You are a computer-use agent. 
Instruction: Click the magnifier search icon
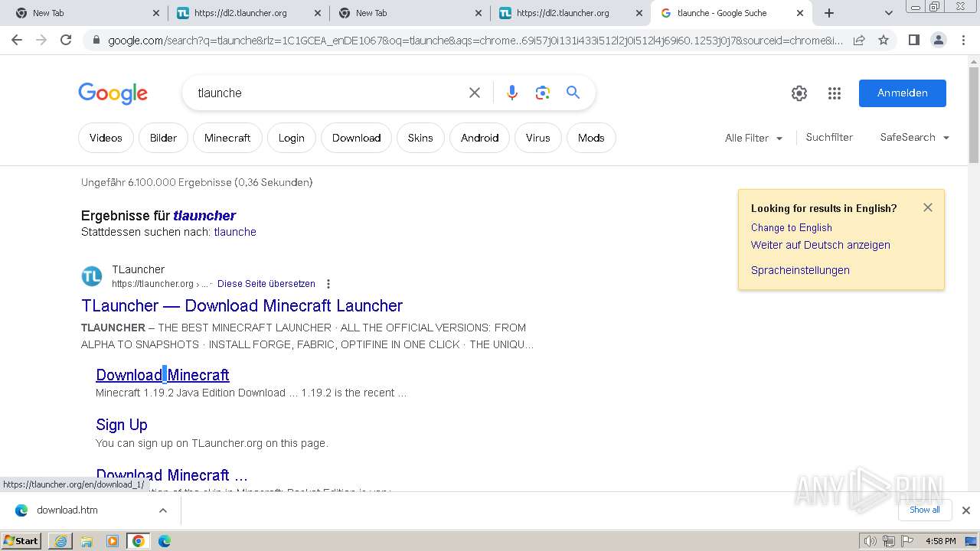pyautogui.click(x=573, y=93)
